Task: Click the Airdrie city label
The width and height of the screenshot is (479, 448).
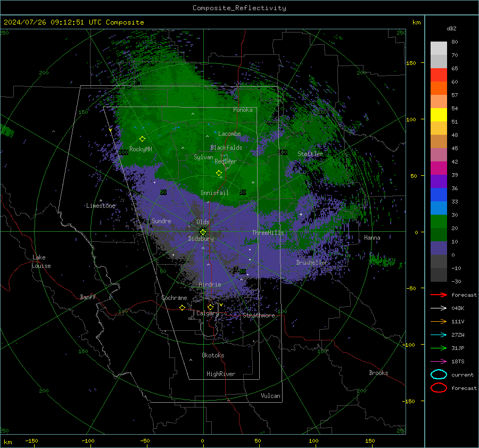Action: (x=210, y=284)
